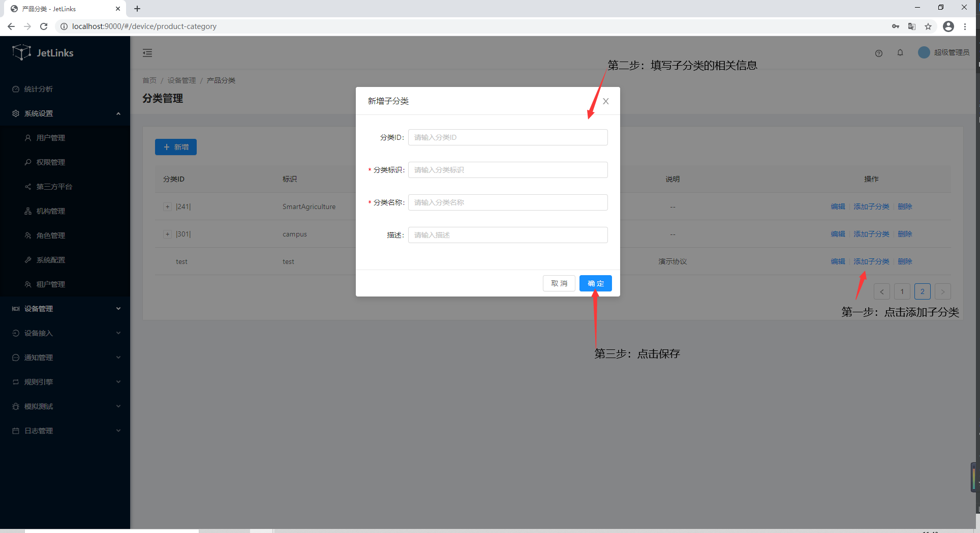
Task: Bookmark this page with star
Action: tap(928, 26)
